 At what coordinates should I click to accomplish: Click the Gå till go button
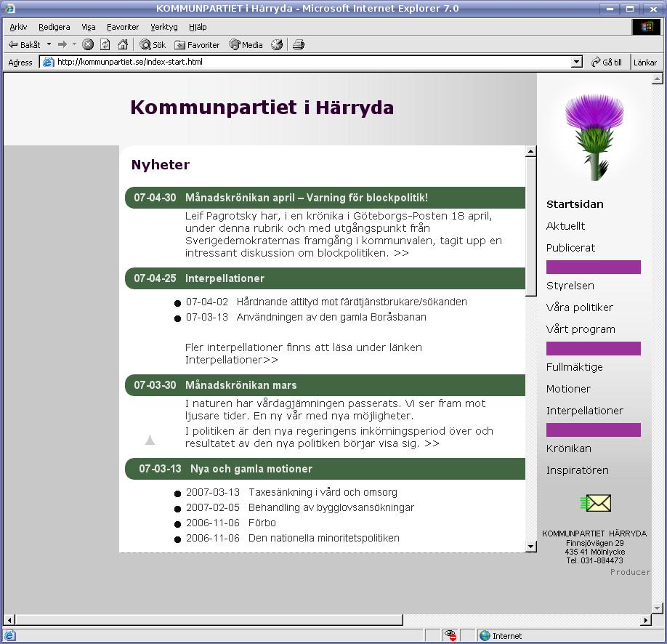[x=607, y=62]
